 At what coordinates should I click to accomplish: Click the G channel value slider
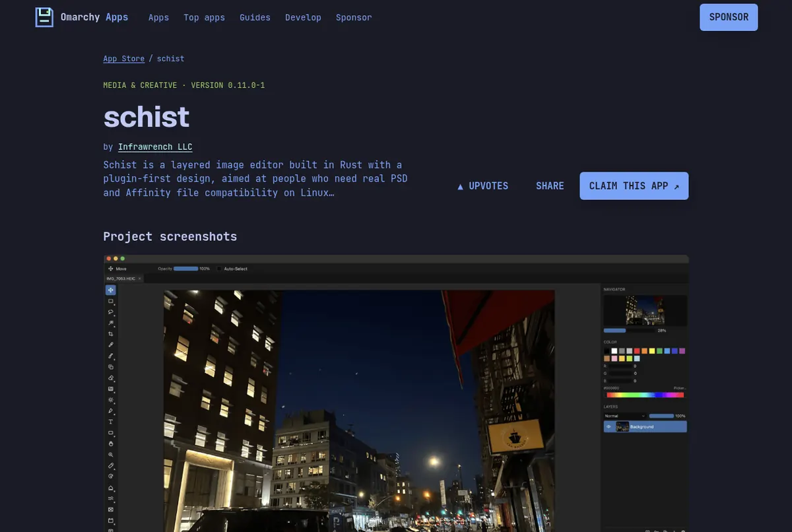coord(620,374)
